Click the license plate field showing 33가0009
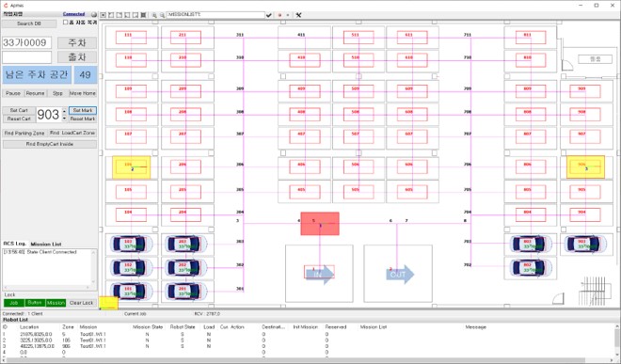Viewport: 621px width, 364px height. (x=27, y=42)
